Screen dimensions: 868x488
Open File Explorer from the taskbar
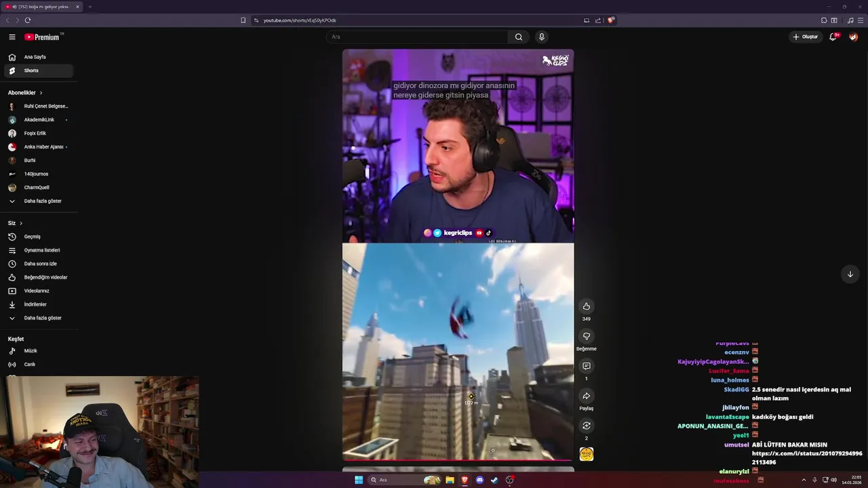(450, 480)
